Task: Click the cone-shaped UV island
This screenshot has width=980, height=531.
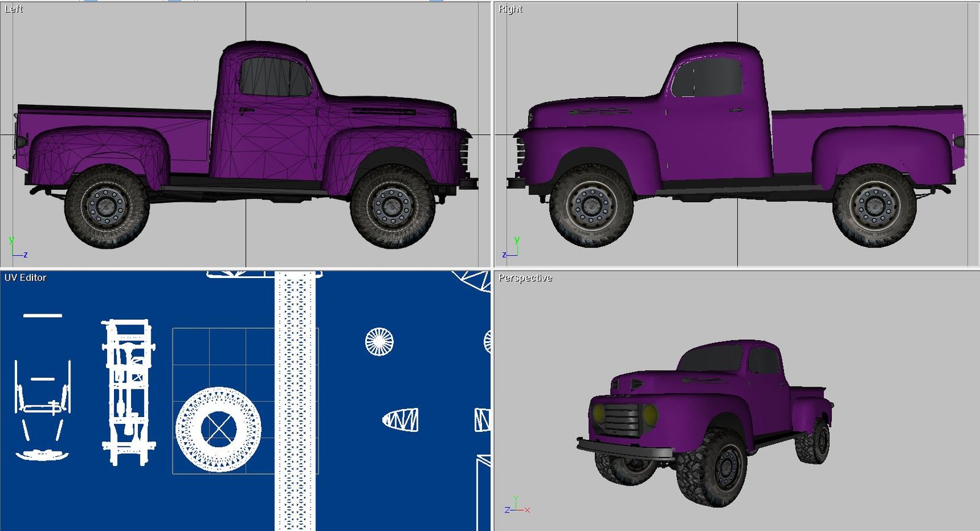Action: 401,420
